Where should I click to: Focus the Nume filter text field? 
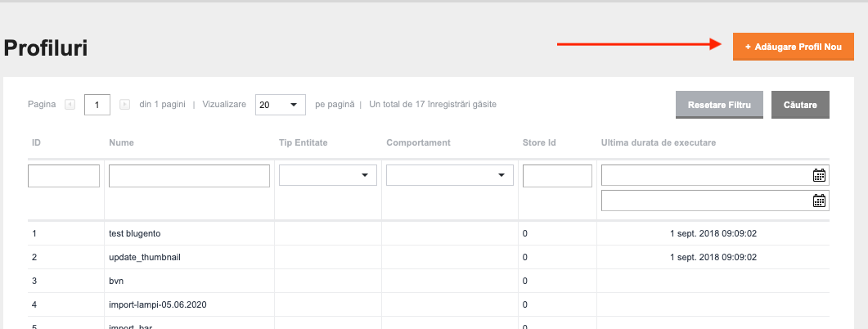point(189,176)
